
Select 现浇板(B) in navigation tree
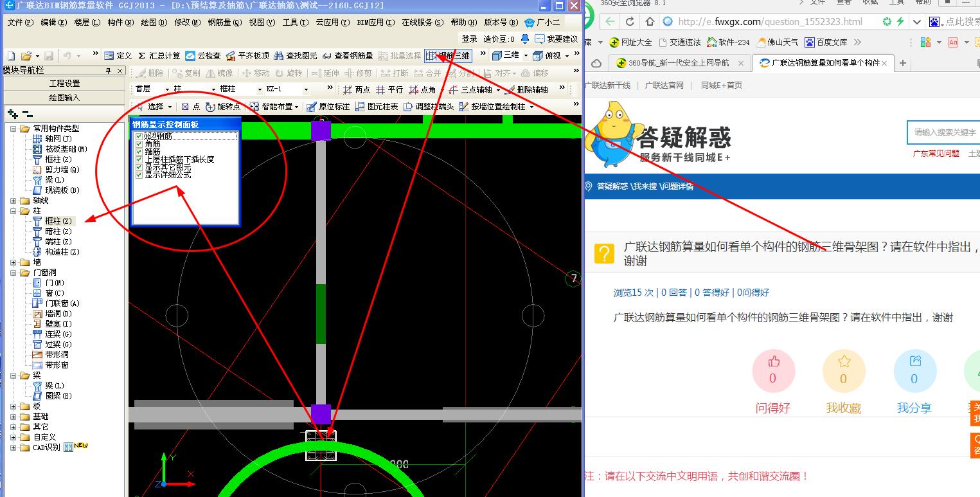coord(62,190)
